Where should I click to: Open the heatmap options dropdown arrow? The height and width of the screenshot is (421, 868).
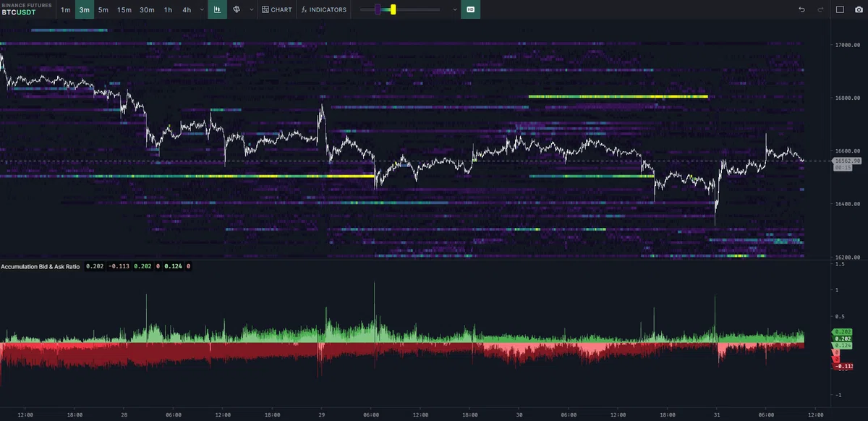[x=251, y=10]
